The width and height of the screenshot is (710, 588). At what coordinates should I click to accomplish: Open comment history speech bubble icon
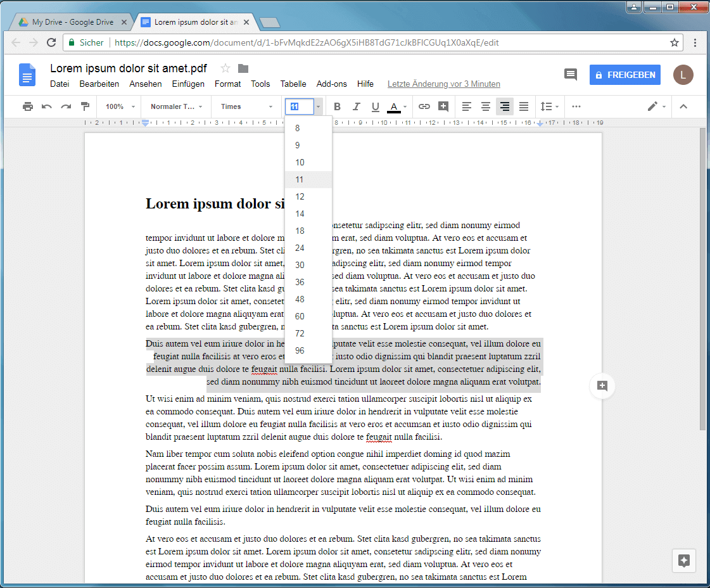click(571, 75)
